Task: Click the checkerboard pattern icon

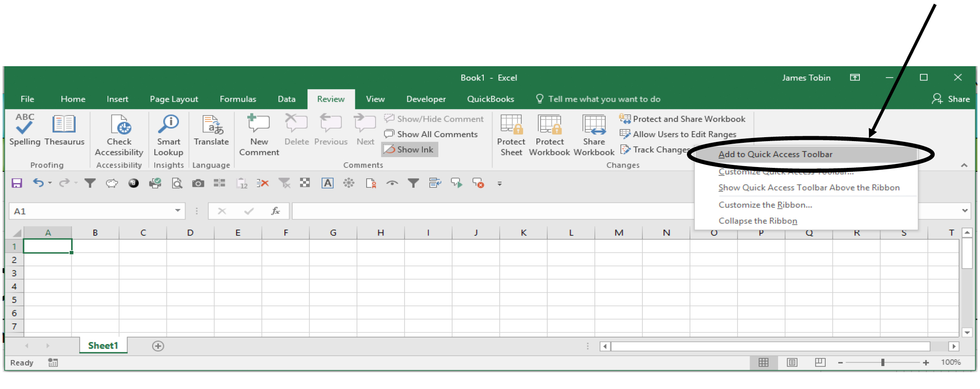Action: tap(305, 183)
